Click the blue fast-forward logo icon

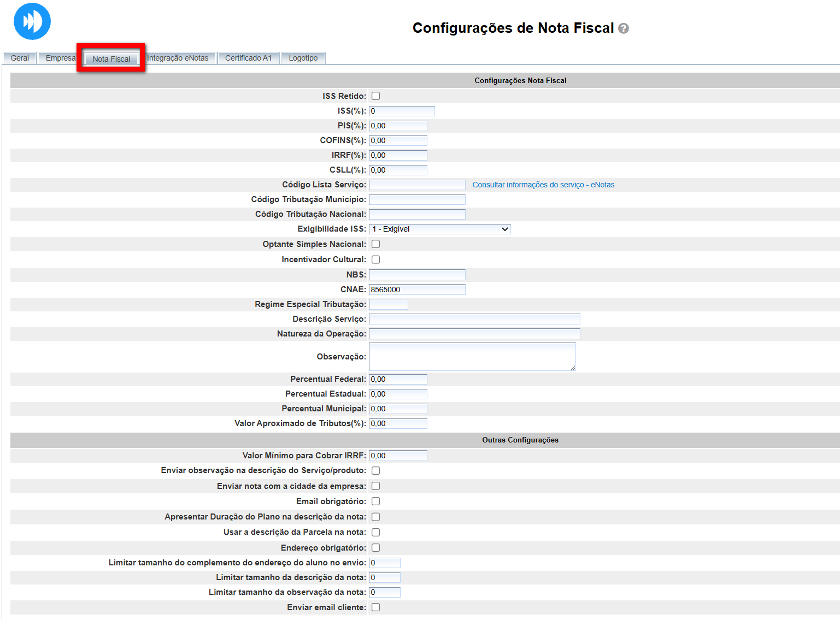pos(32,22)
